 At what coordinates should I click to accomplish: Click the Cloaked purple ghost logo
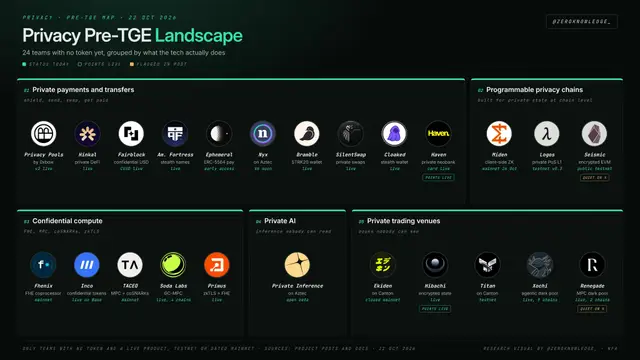pyautogui.click(x=394, y=133)
